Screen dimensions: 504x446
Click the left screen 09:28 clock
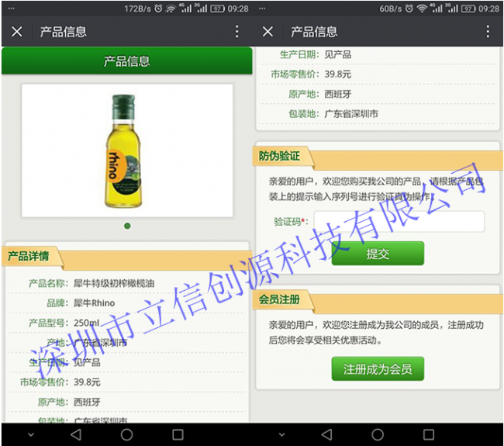(x=238, y=9)
